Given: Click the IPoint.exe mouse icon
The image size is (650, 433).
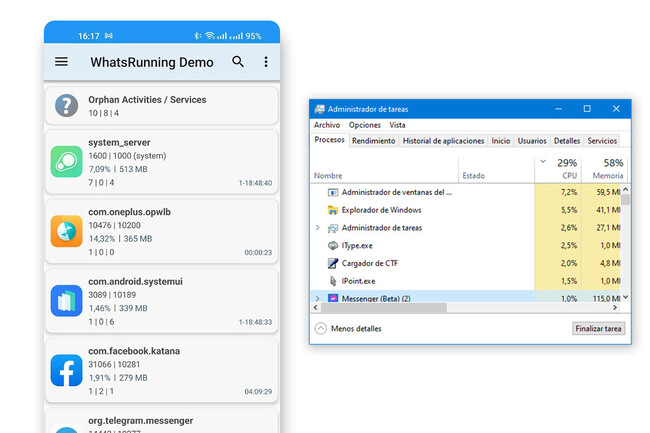Looking at the screenshot, I should (x=333, y=281).
